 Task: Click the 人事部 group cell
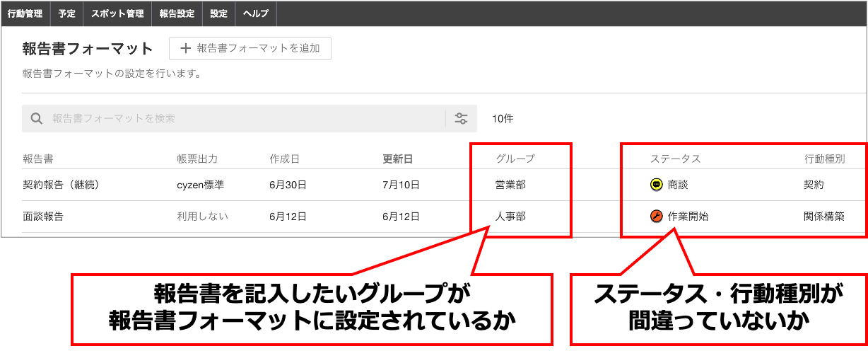point(510,217)
